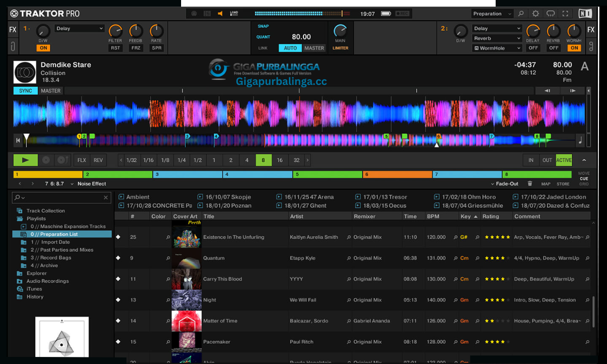
Task: Switch to fullscreen view icon
Action: [x=566, y=14]
